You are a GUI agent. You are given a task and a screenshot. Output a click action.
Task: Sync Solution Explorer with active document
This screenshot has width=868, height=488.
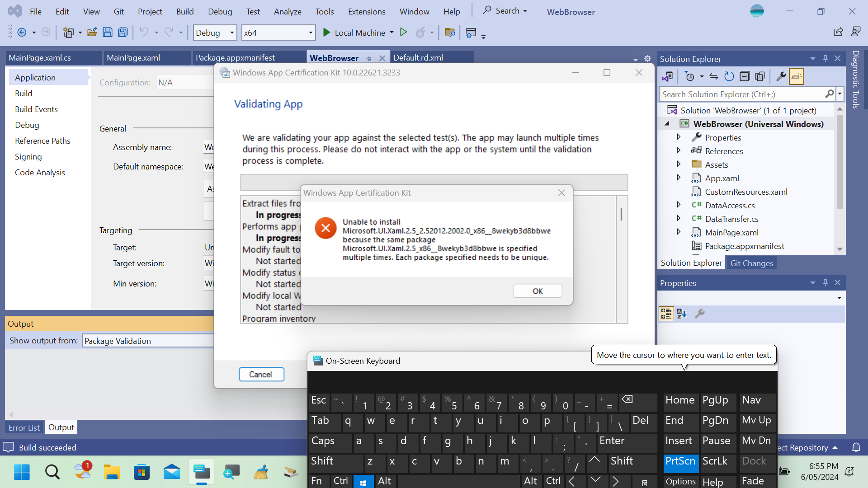coord(713,77)
